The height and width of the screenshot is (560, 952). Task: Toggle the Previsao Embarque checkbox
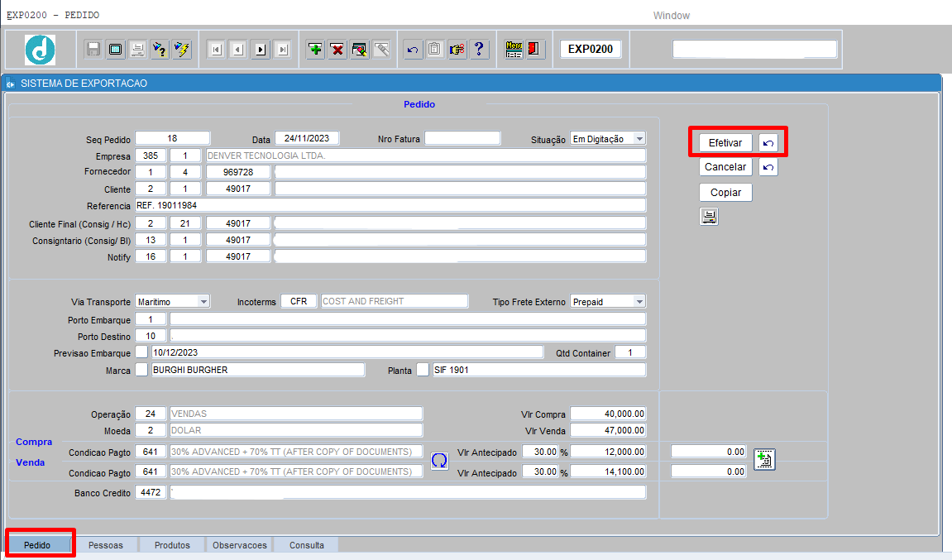(141, 352)
